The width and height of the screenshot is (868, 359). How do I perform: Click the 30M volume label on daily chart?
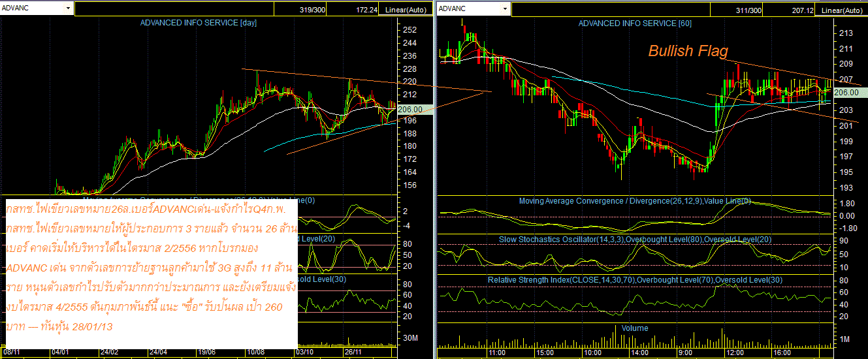[411, 338]
